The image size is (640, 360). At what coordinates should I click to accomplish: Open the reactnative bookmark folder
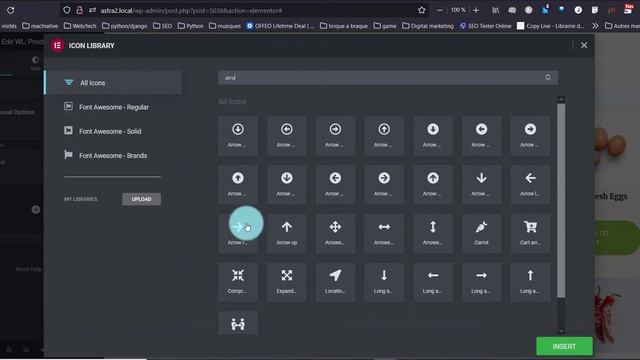click(40, 26)
